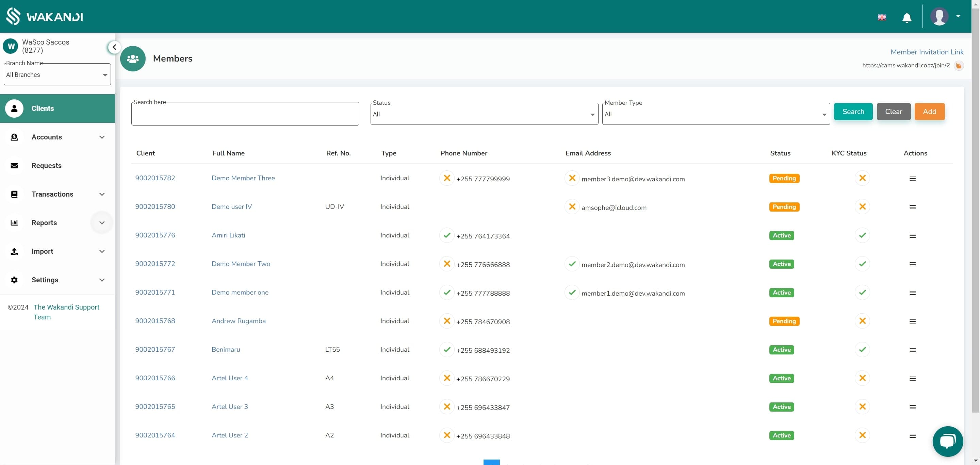
Task: Click the Clear button
Action: 893,111
